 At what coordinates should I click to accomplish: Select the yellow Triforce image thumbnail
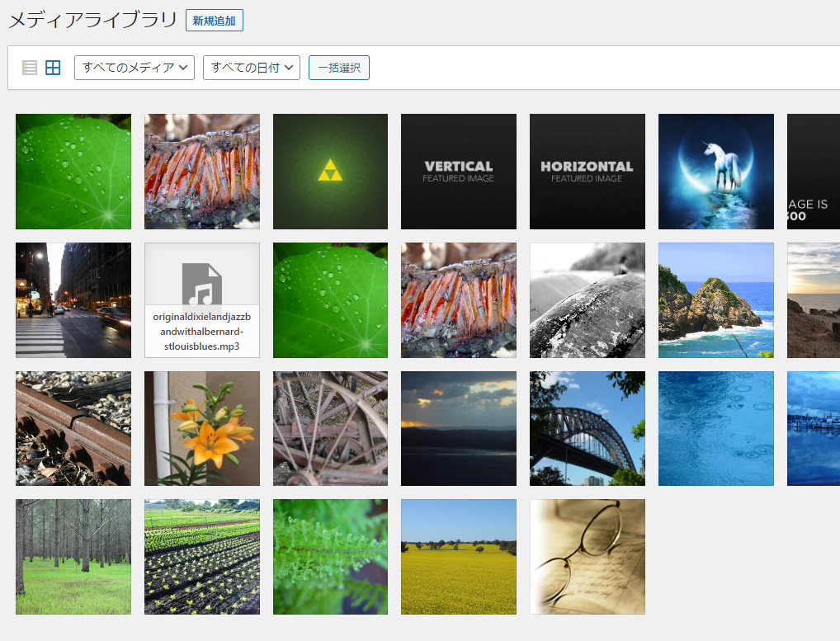pyautogui.click(x=330, y=172)
